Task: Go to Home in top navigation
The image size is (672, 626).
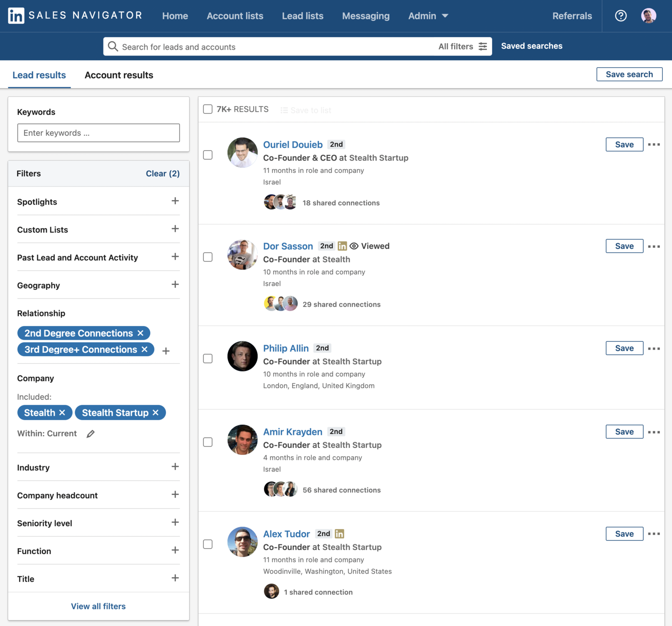Action: click(x=175, y=16)
